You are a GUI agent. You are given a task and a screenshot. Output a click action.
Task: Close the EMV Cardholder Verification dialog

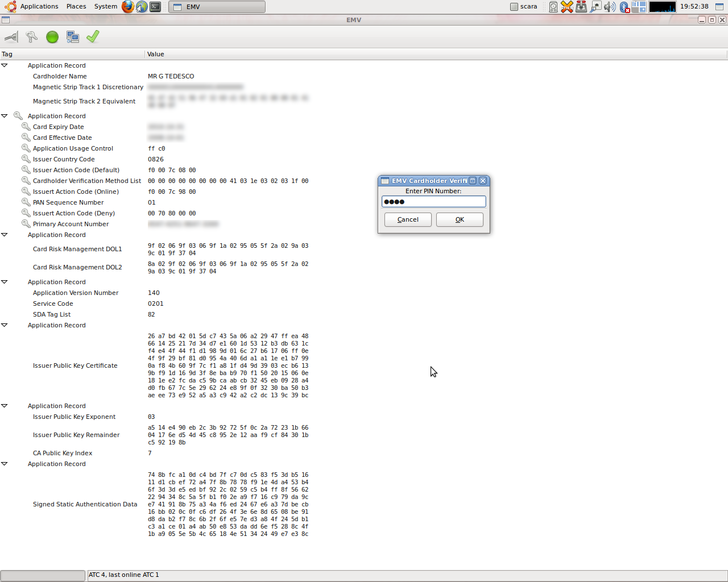click(483, 181)
